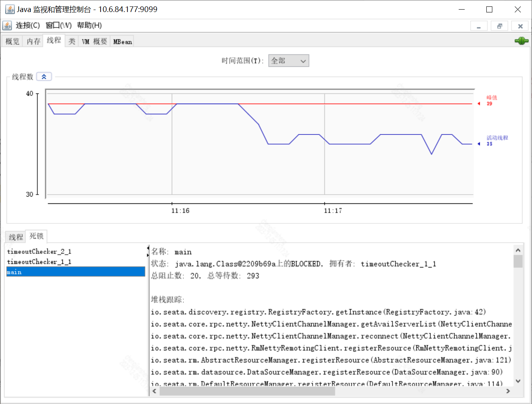Switch to the VM 概要 tab

tap(95, 41)
